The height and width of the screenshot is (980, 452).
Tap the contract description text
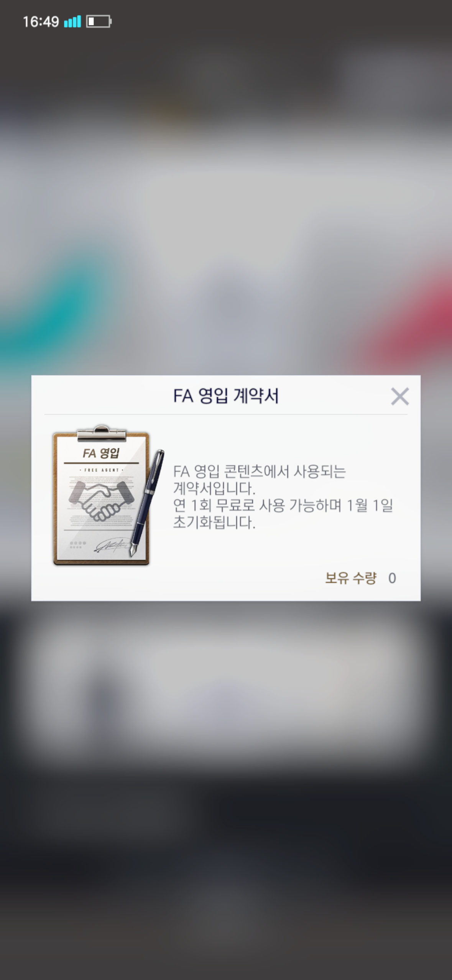tap(283, 497)
